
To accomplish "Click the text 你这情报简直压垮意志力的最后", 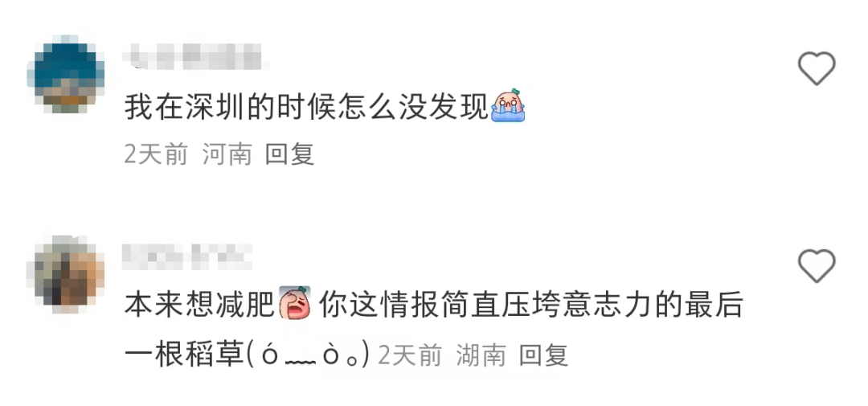I will pyautogui.click(x=530, y=305).
